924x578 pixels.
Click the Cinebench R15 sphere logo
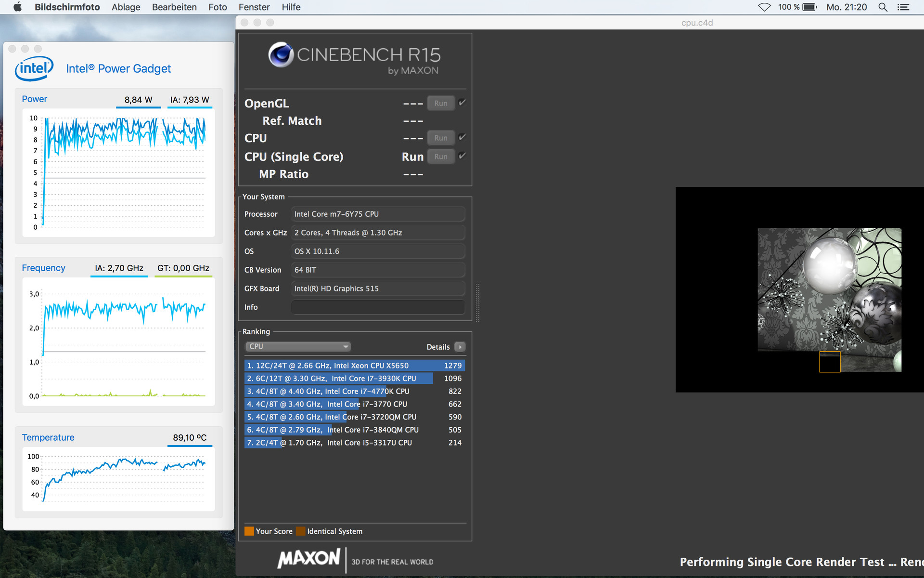tap(281, 54)
